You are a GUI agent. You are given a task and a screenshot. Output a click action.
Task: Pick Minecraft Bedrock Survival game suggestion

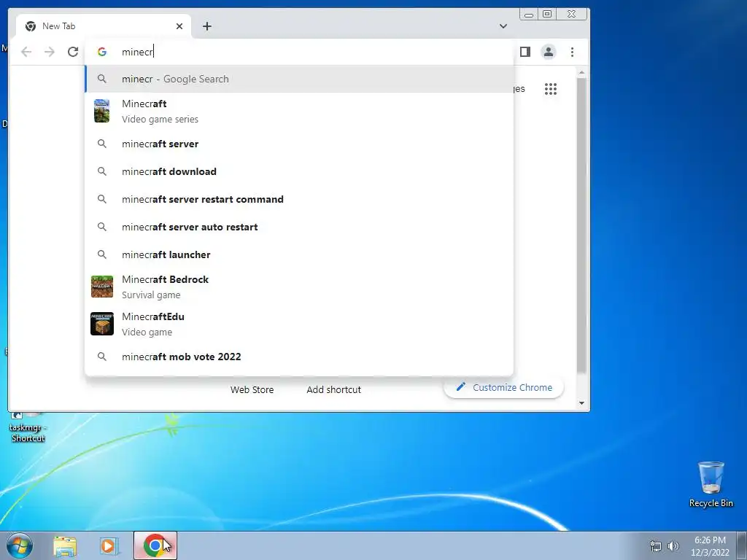299,287
